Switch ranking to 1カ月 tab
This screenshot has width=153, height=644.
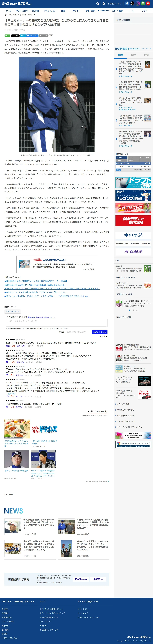tap(146, 55)
